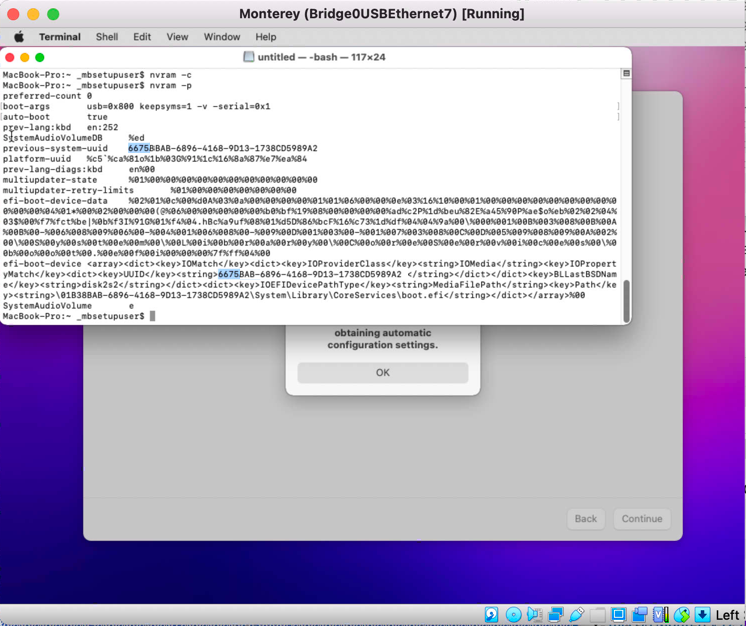Click the 'boot-args' variable name

26,107
